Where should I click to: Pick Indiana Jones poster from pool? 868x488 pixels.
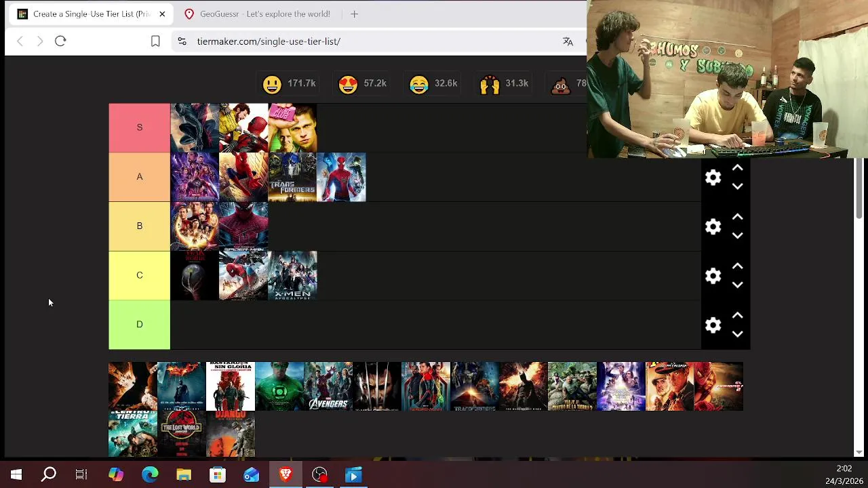[x=670, y=386]
